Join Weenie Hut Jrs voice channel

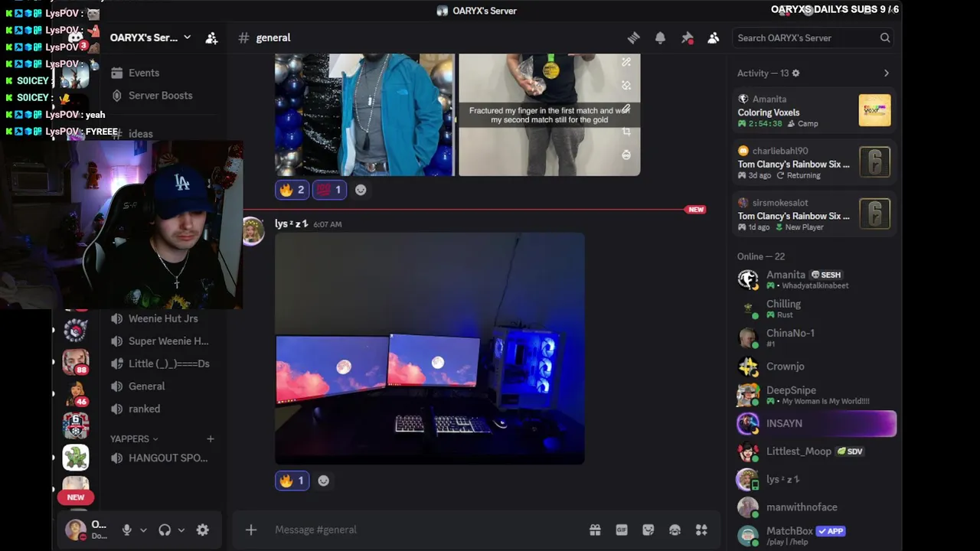click(163, 318)
